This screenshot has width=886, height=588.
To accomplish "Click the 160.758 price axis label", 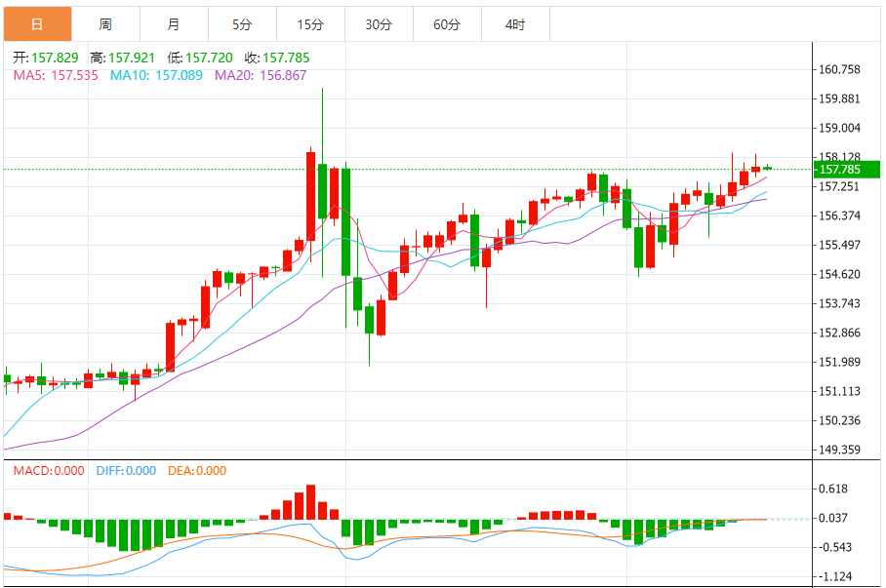I will (839, 69).
